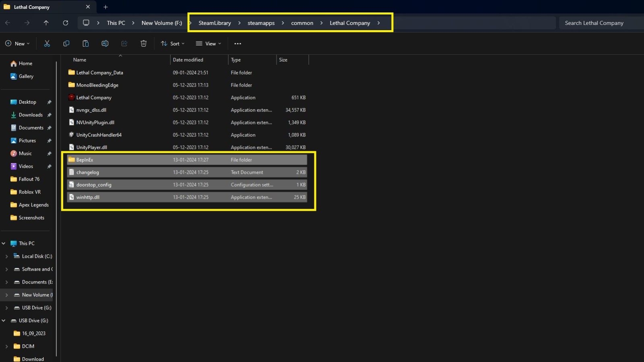Screen dimensions: 644x362
Task: Delete the selection using the trash icon
Action: tap(143, 43)
